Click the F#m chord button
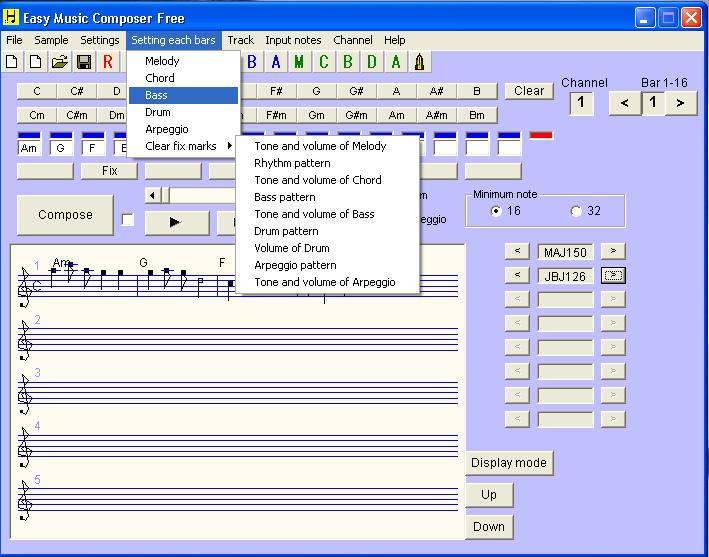709x557 pixels. tap(276, 115)
